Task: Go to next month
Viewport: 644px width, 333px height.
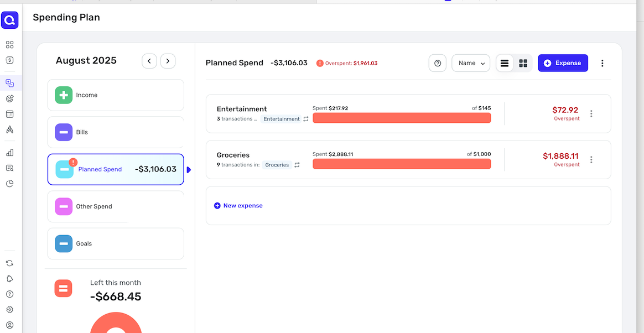Action: click(168, 61)
